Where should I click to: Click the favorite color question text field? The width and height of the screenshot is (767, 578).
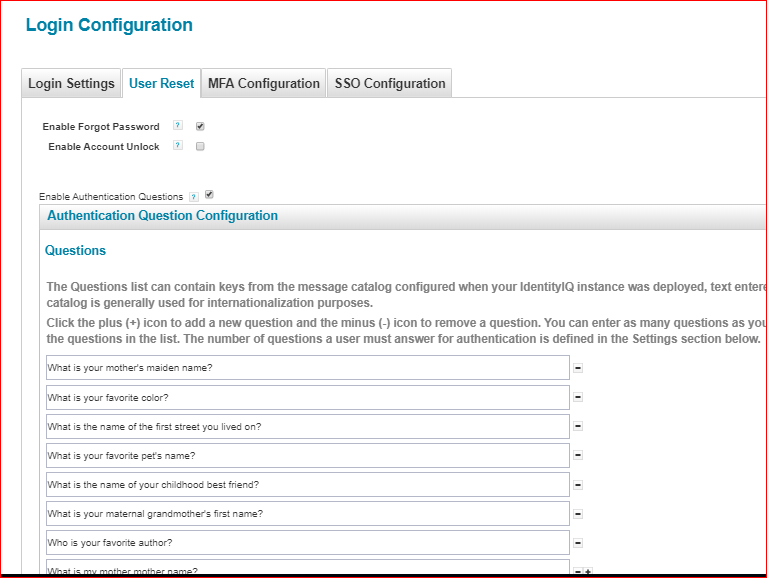point(307,397)
